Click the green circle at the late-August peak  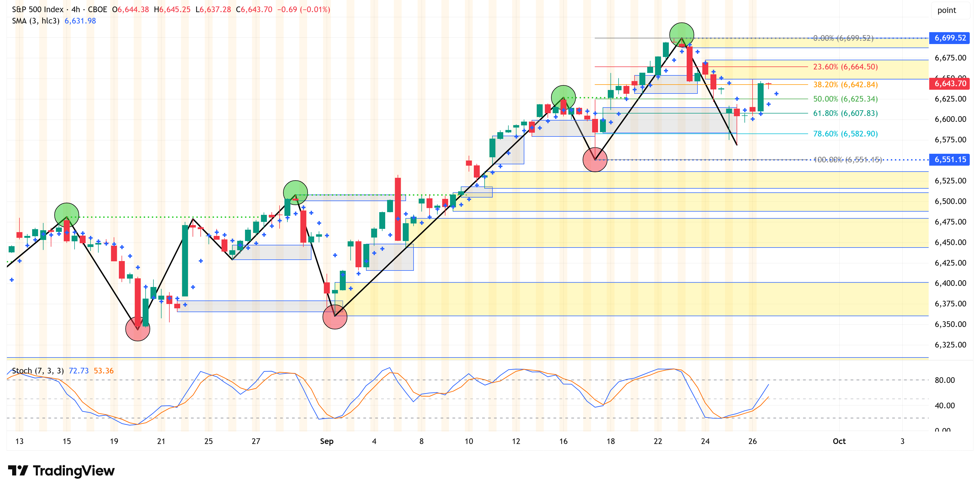coord(296,193)
